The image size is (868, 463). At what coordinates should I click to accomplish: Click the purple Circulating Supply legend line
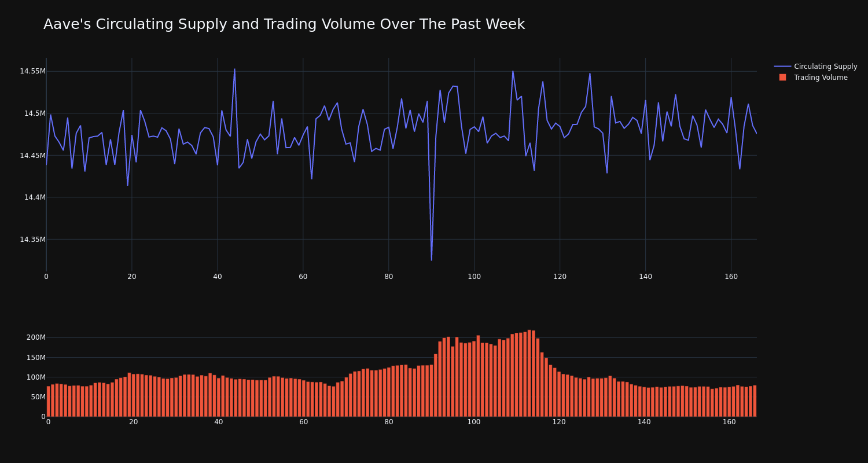782,67
